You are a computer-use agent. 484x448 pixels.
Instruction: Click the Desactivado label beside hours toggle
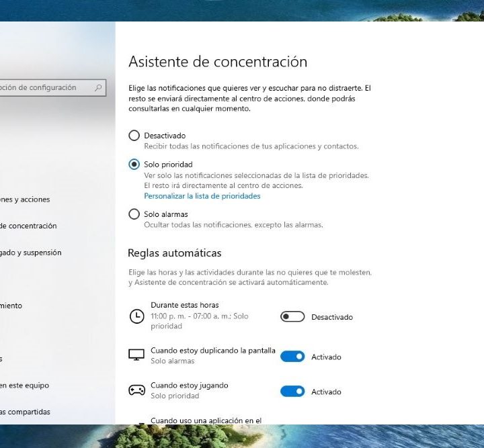click(332, 317)
